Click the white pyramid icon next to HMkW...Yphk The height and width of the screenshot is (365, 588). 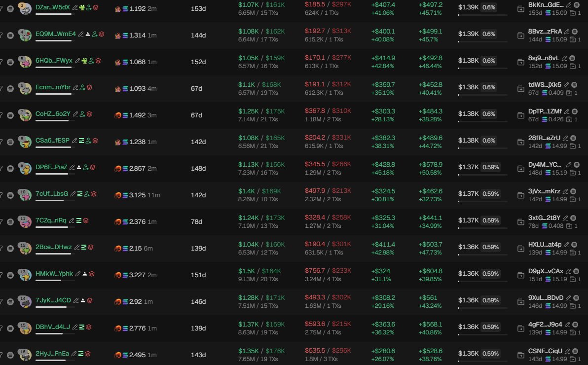pos(85,274)
